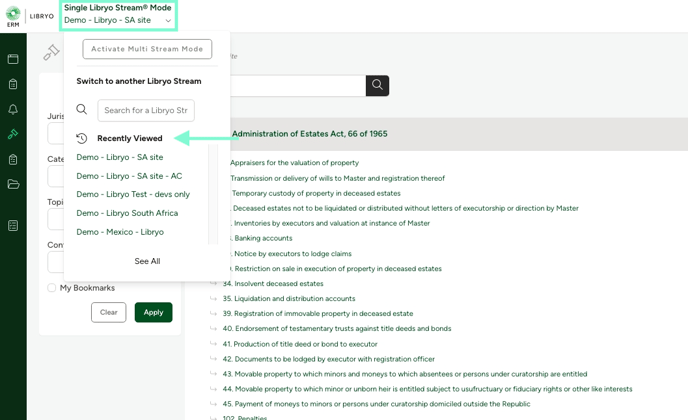Click the recently viewed list scrollbar
Screen dimensions: 688x420
click(213, 193)
